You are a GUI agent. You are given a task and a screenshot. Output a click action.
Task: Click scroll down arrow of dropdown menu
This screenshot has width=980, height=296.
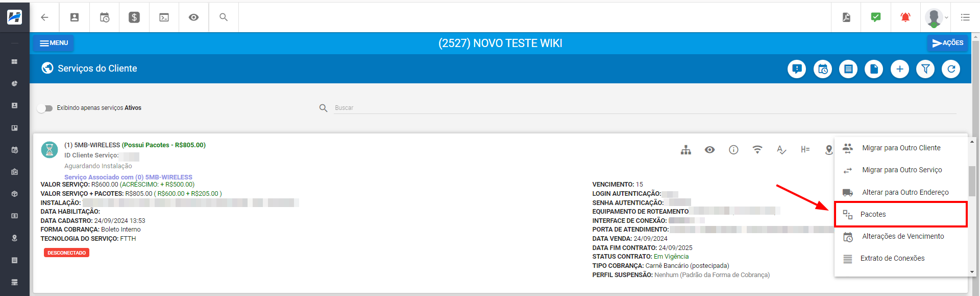[972, 272]
